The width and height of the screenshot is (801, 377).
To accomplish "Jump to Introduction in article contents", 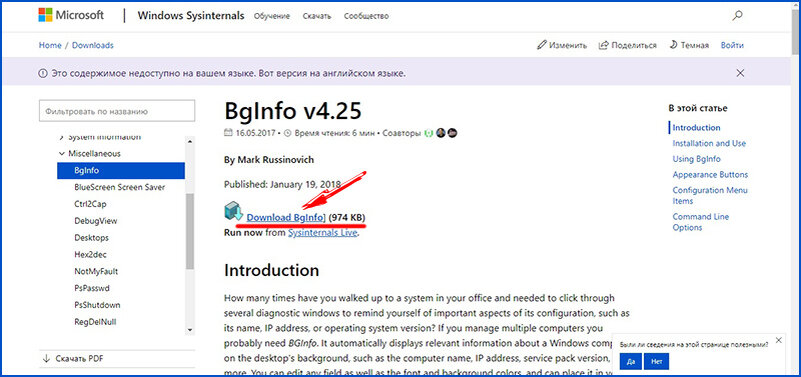I will point(696,128).
